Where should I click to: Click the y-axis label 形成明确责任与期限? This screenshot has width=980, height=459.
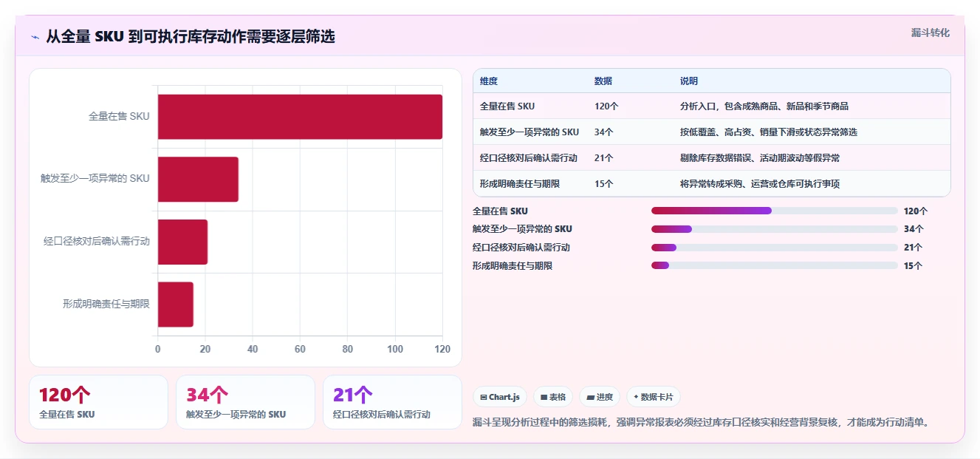click(106, 304)
